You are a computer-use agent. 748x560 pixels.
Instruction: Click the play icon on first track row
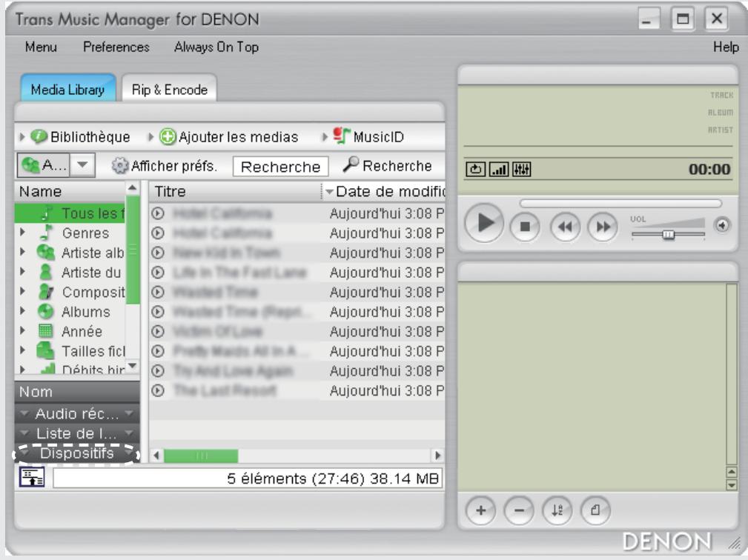tap(158, 213)
